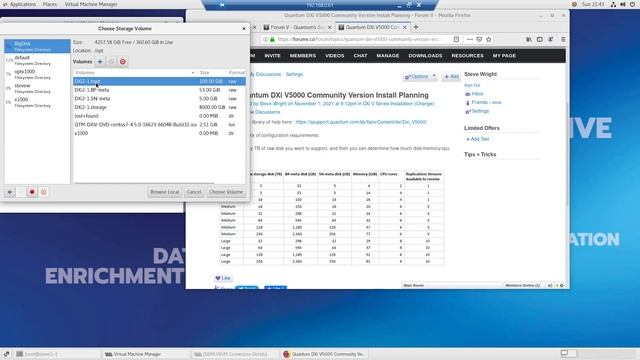Open the qsupport.quantum.com help link

click(x=361, y=122)
